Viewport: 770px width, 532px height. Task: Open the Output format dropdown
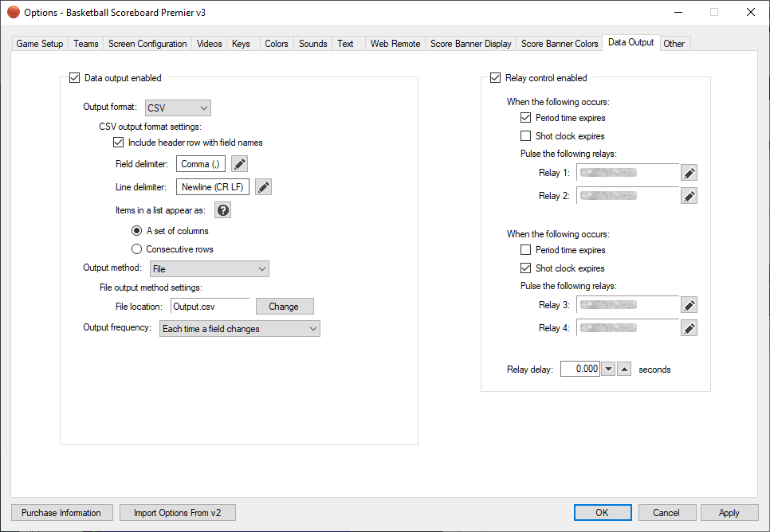pyautogui.click(x=177, y=108)
